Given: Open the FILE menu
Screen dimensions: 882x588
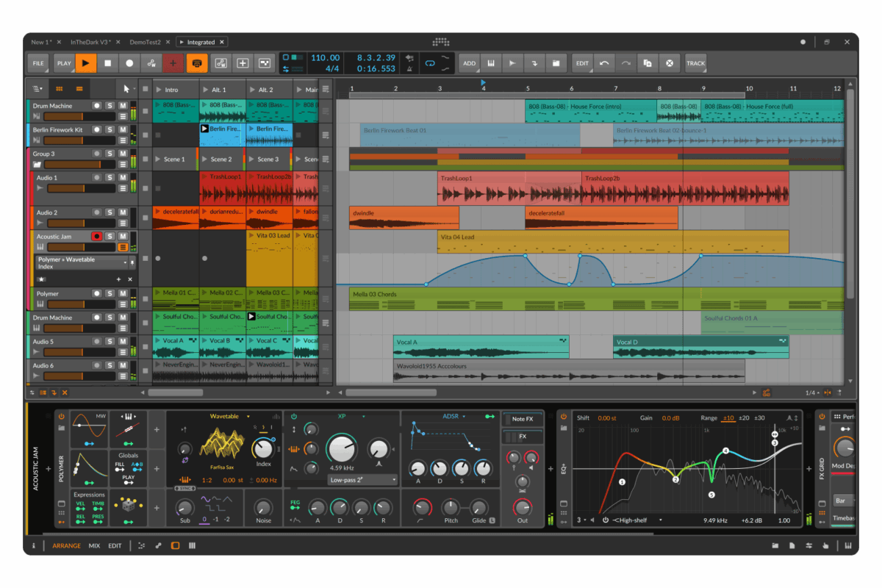Looking at the screenshot, I should coord(37,63).
